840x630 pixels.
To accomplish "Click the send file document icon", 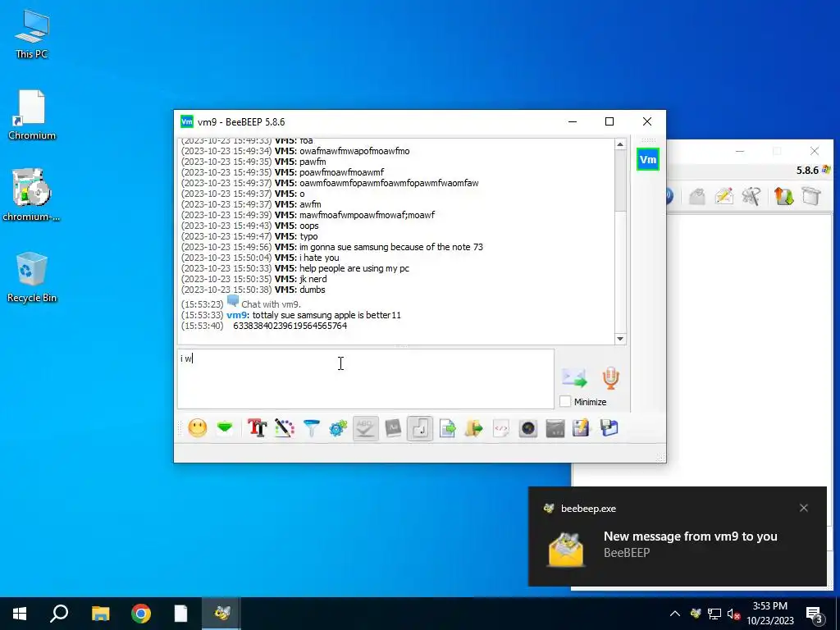I will tap(447, 428).
